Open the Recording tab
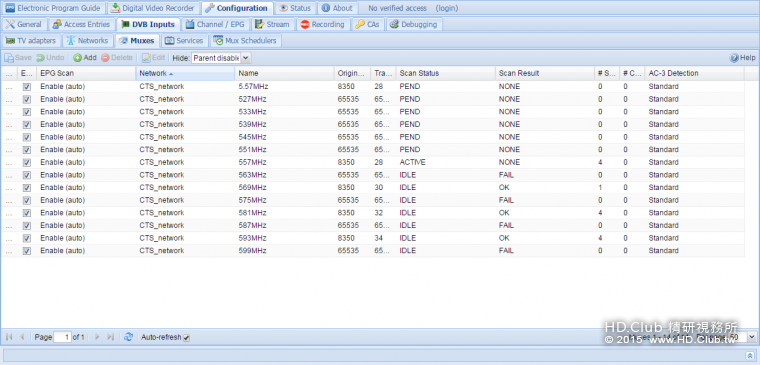Viewport: 760px width, 365px height. coord(323,24)
